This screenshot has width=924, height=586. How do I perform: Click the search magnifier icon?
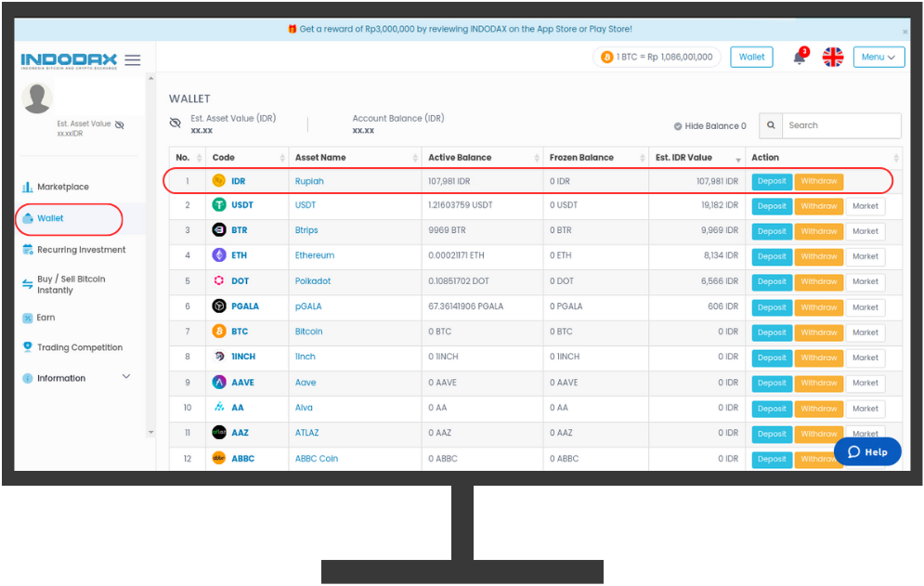click(x=771, y=125)
